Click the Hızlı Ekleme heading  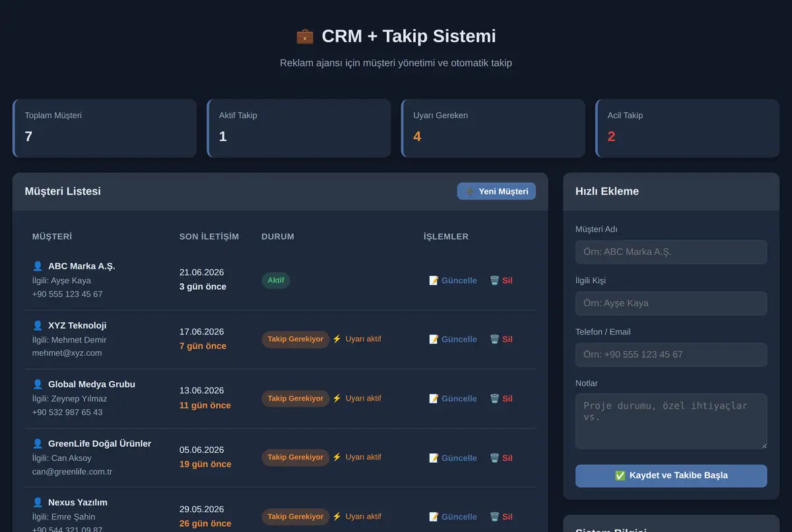tap(607, 191)
